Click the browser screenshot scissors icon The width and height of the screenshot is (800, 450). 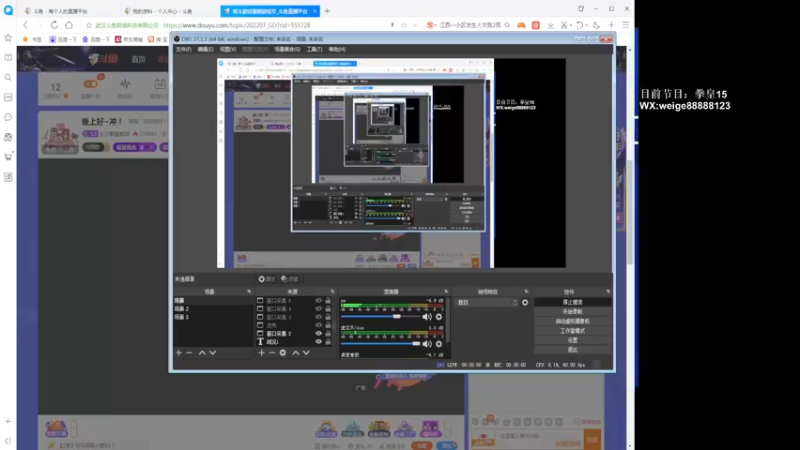(564, 25)
